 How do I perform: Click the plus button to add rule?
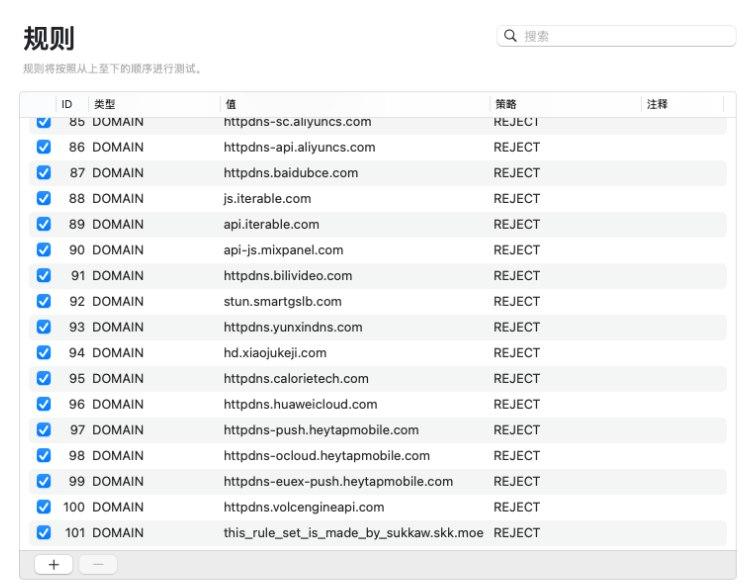click(x=53, y=564)
